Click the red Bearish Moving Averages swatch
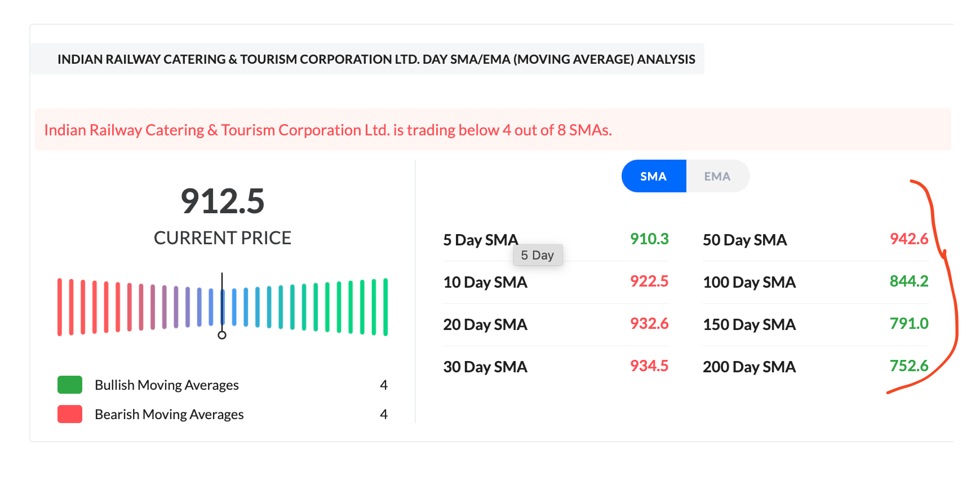This screenshot has width=980, height=484. coord(70,414)
